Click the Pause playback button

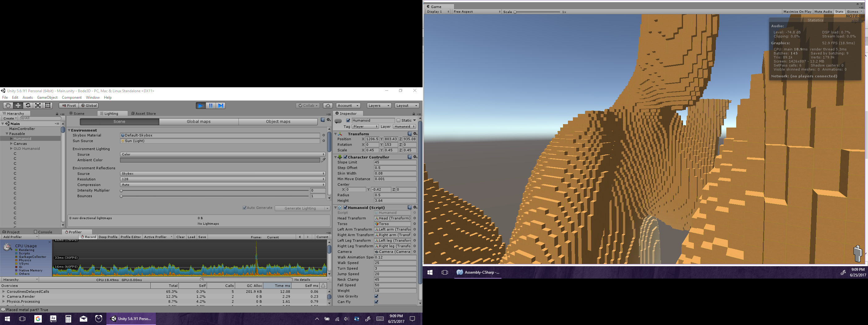211,106
